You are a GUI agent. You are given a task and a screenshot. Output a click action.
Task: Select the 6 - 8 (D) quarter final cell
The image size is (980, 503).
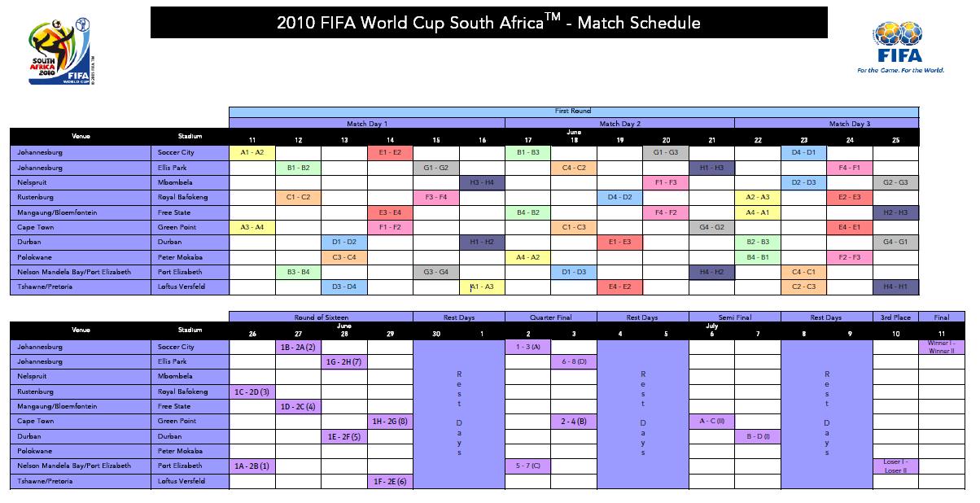(x=574, y=362)
